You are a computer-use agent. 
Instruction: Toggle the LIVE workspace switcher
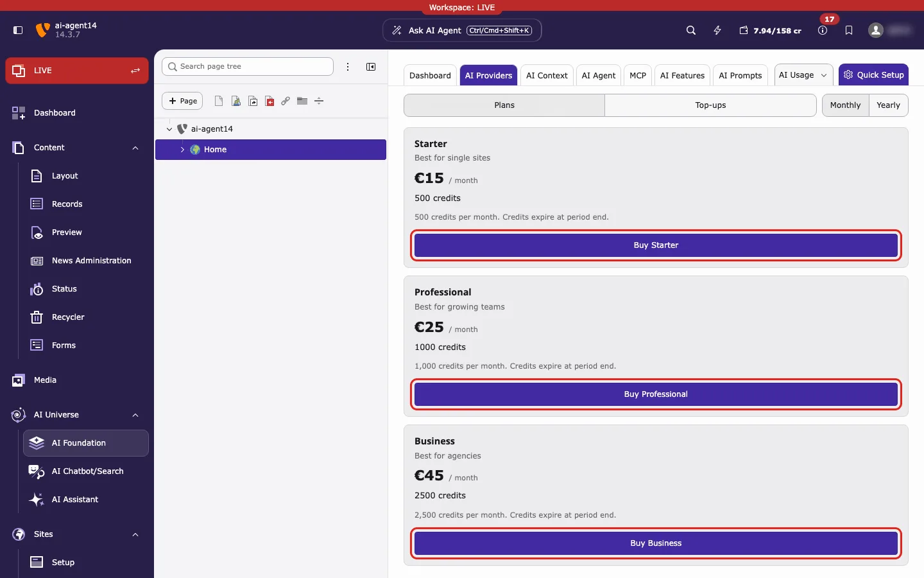[77, 71]
